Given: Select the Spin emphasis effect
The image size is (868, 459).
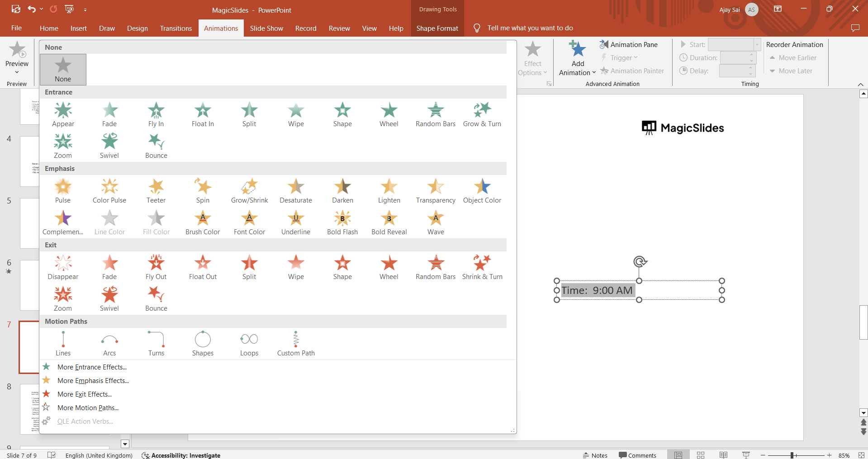Looking at the screenshot, I should [203, 191].
